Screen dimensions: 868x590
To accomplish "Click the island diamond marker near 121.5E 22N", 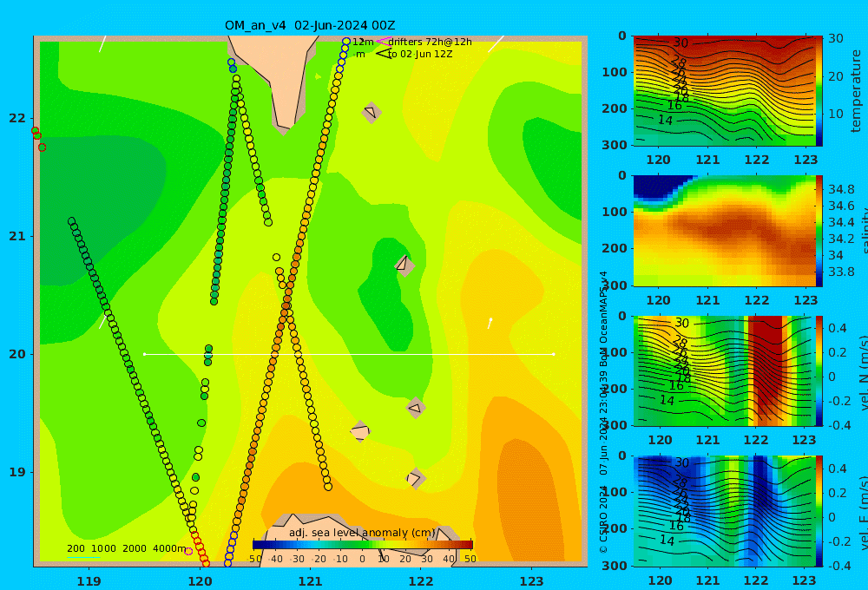I will click(x=372, y=112).
